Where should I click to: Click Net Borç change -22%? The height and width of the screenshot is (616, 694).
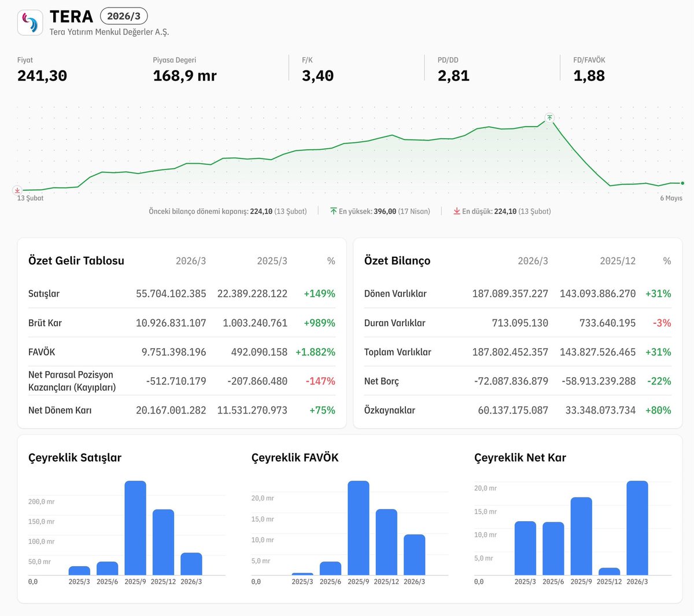(660, 381)
